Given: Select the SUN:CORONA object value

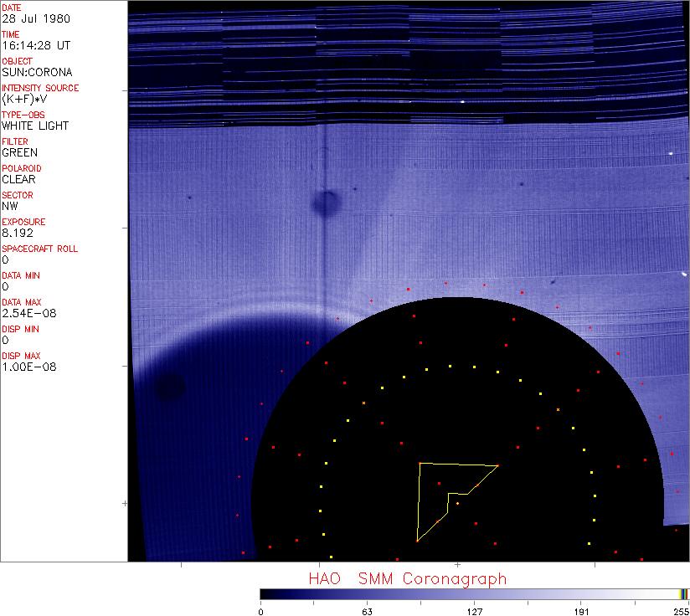Looking at the screenshot, I should pyautogui.click(x=37, y=72).
